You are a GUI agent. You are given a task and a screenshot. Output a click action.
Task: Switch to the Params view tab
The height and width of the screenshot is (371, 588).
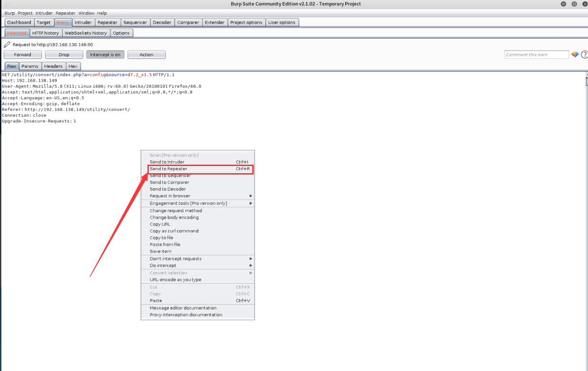(x=30, y=66)
